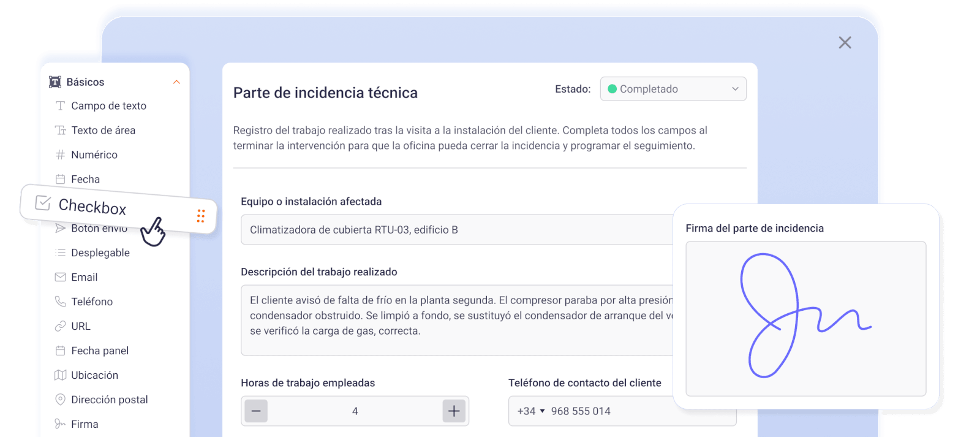Viewport: 980px width, 437px height.
Task: Click the phone number 968 555 014
Action: 581,411
